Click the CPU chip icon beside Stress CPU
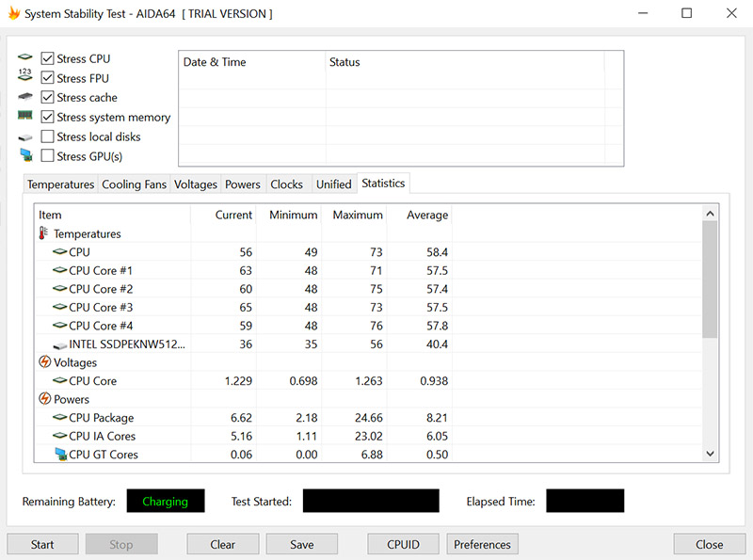The height and width of the screenshot is (560, 753). pyautogui.click(x=25, y=57)
